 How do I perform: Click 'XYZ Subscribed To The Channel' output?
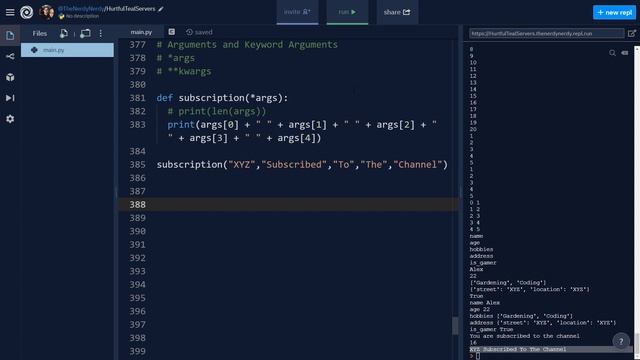click(518, 349)
